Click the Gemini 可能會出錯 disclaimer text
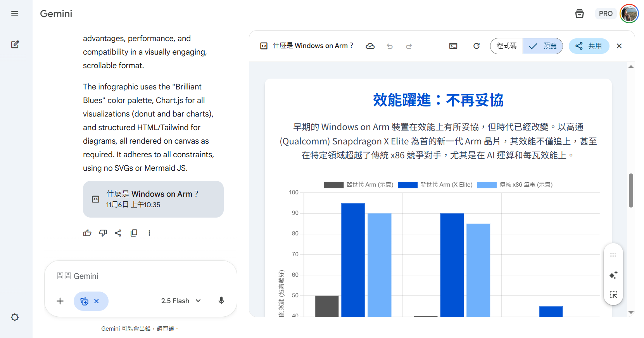Image resolution: width=644 pixels, height=338 pixels. coord(140,329)
